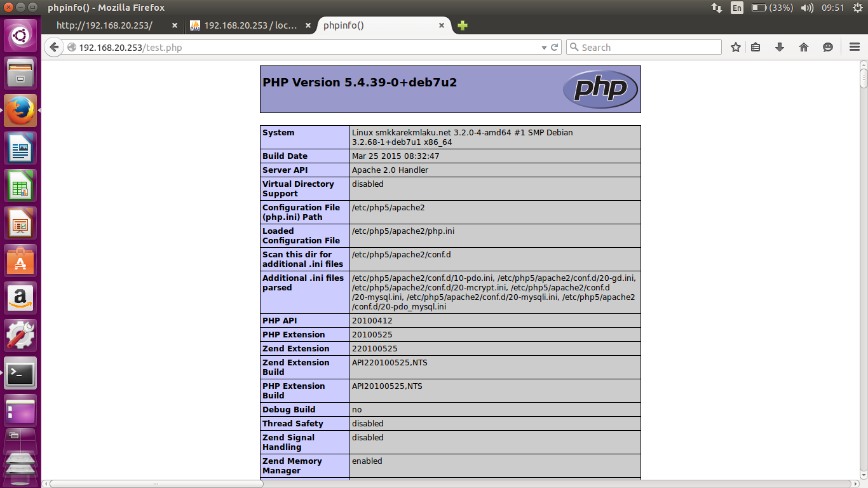Show bookmarks list icon
The height and width of the screenshot is (488, 868).
[x=756, y=47]
